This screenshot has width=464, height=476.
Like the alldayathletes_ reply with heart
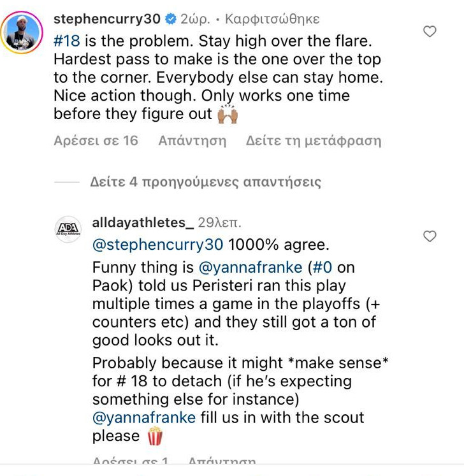[x=430, y=236]
